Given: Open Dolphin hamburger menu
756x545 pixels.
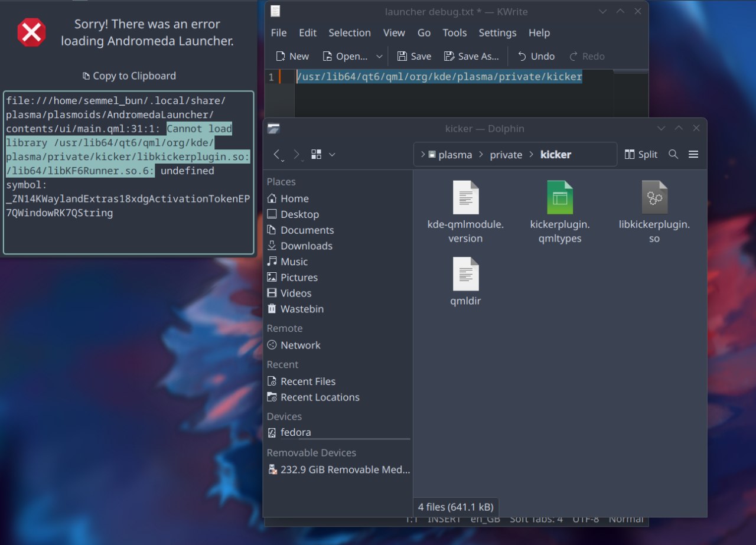Looking at the screenshot, I should point(693,154).
